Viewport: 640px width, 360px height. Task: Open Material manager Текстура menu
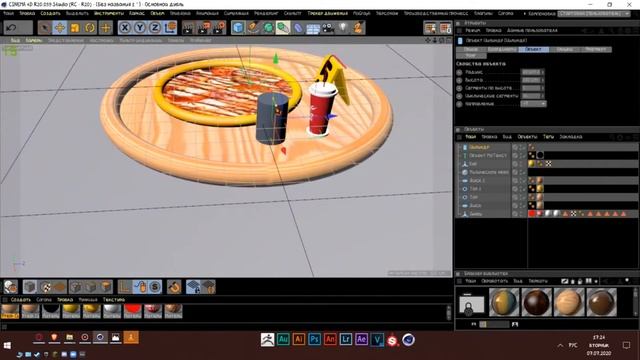113,300
